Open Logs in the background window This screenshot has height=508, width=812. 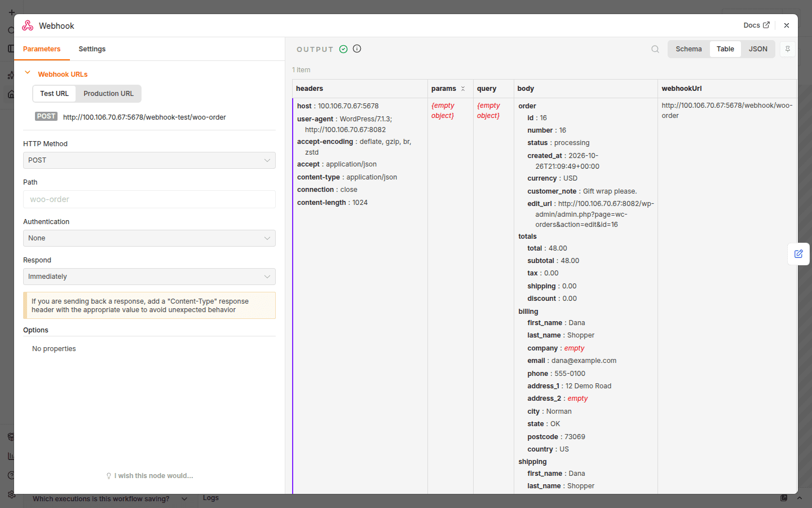(x=211, y=498)
